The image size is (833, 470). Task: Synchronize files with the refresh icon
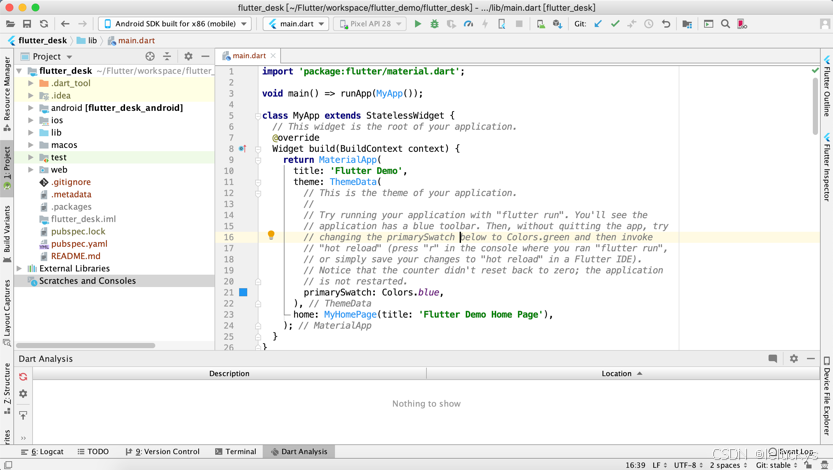click(x=44, y=24)
